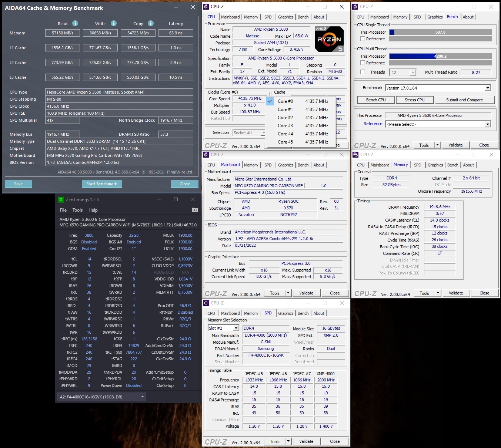Close the AIDA64 benchmark window with the X

[193, 7]
